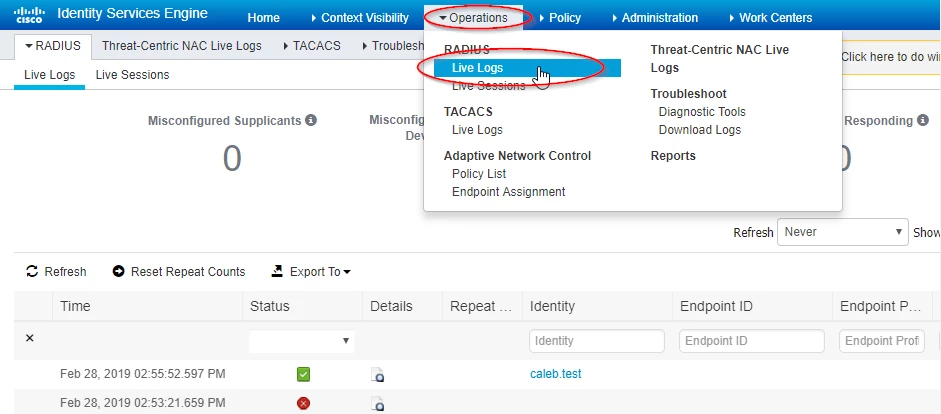
Task: Open Endpoint Assignment menu entry
Action: click(508, 191)
